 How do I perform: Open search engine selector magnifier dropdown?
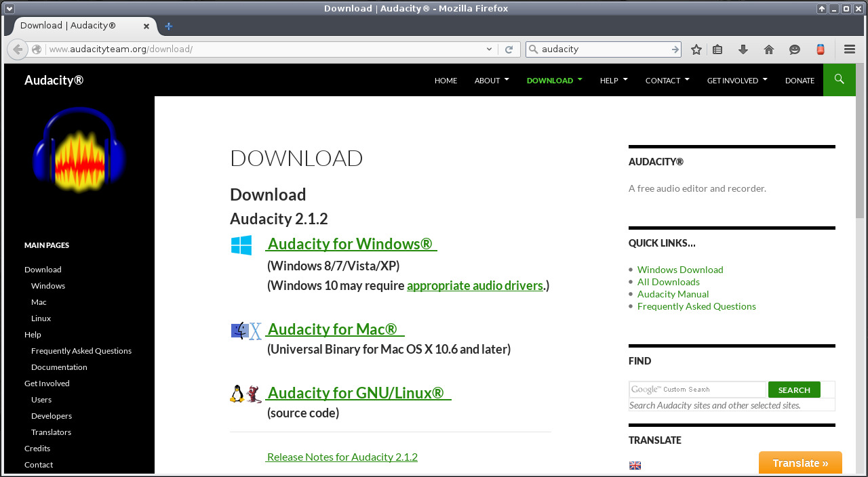[533, 49]
